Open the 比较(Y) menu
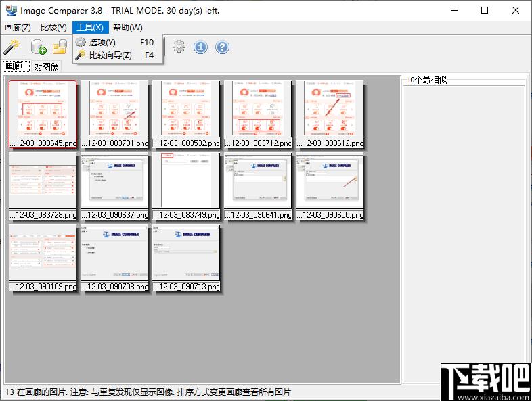The width and height of the screenshot is (532, 401). click(x=53, y=27)
